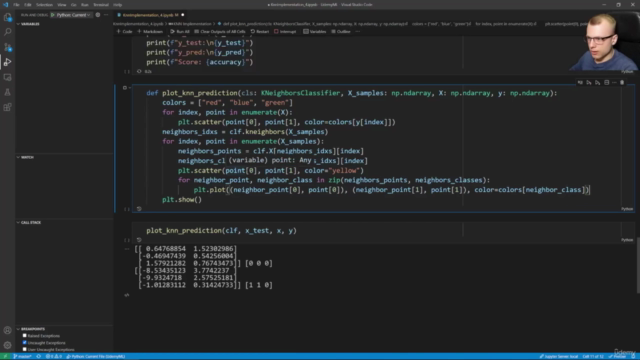This screenshot has width=640, height=360.
Task: Change language mode of plot_knn_prediction call cell
Action: [627, 240]
